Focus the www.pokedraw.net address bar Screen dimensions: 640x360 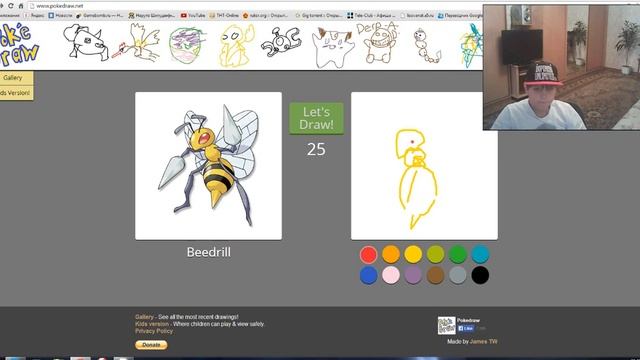pyautogui.click(x=253, y=6)
